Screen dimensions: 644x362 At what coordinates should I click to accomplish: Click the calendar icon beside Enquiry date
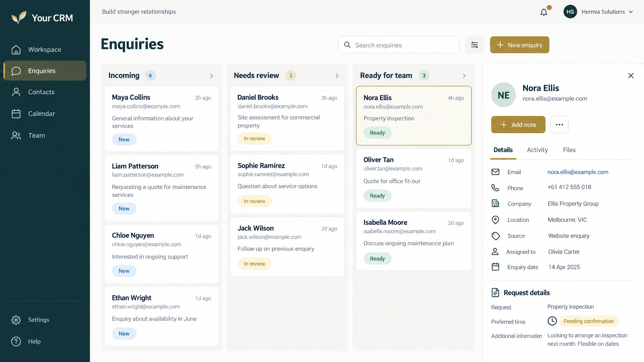tap(495, 267)
